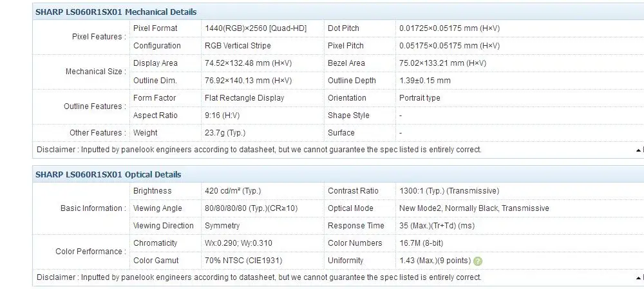Click the Flat Rectangle Display form factor
This screenshot has width=644, height=289.
point(244,98)
